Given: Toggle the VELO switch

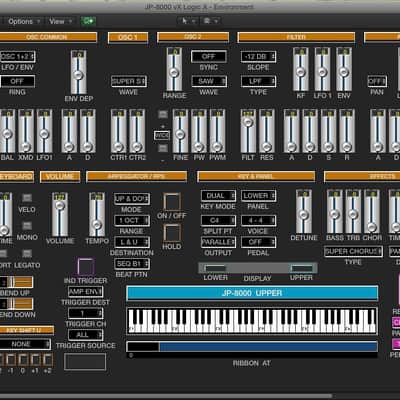Looking at the screenshot, I should click(27, 198).
